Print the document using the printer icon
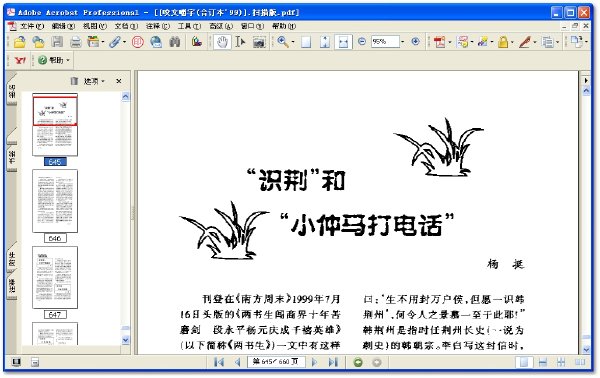Screen dimensions: 600x378 [75, 42]
